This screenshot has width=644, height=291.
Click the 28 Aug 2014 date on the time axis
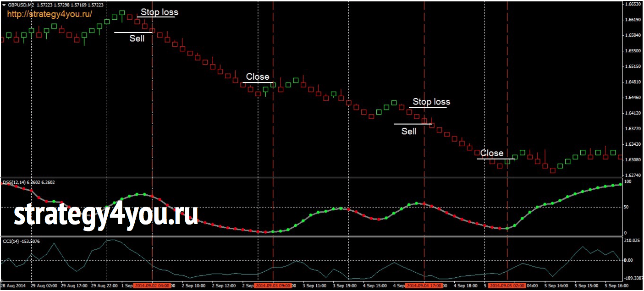coord(13,286)
